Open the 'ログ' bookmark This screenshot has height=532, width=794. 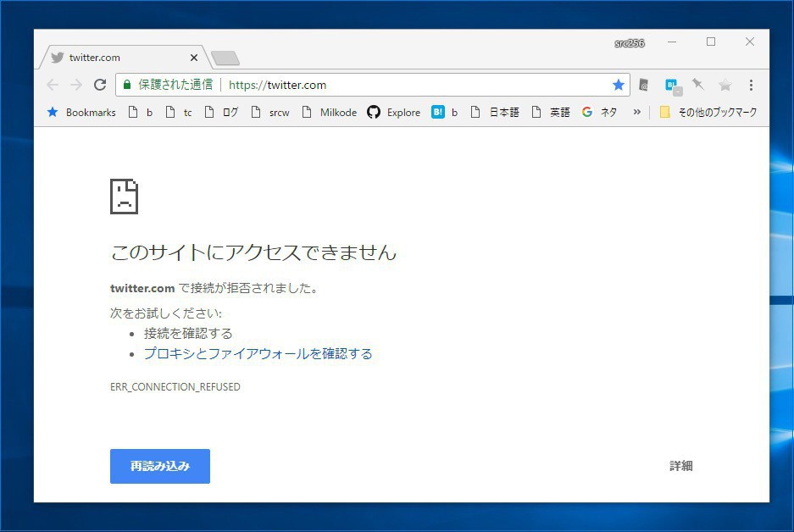(221, 112)
